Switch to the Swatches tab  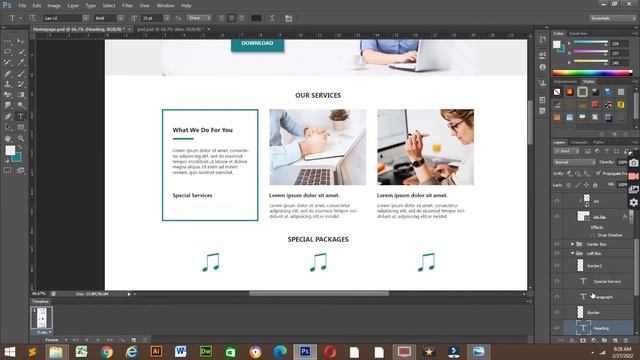click(x=578, y=34)
